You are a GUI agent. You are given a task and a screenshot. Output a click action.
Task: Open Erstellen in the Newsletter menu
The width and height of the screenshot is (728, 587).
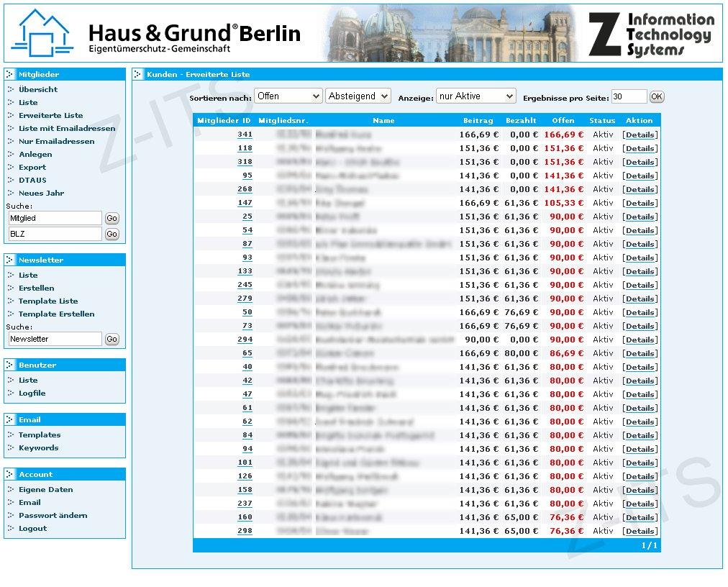[36, 288]
